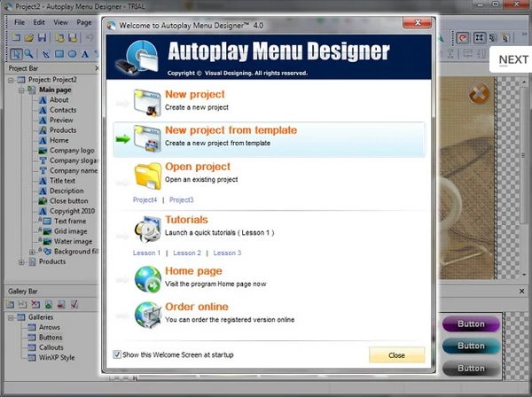532x397 pixels.
Task: Toggle Show this Welcome Screen at startup
Action: 117,354
